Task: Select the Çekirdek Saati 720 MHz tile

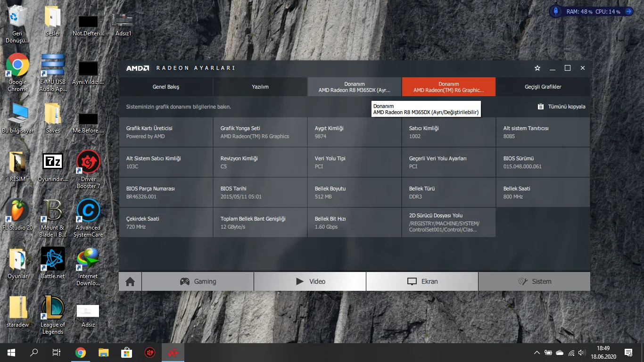Action: (166, 222)
